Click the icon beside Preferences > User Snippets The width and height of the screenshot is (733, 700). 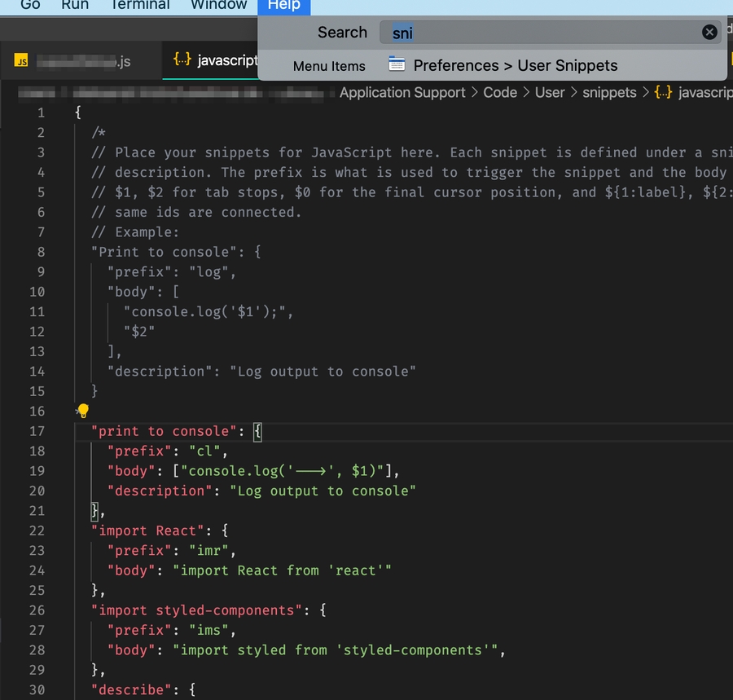click(397, 65)
